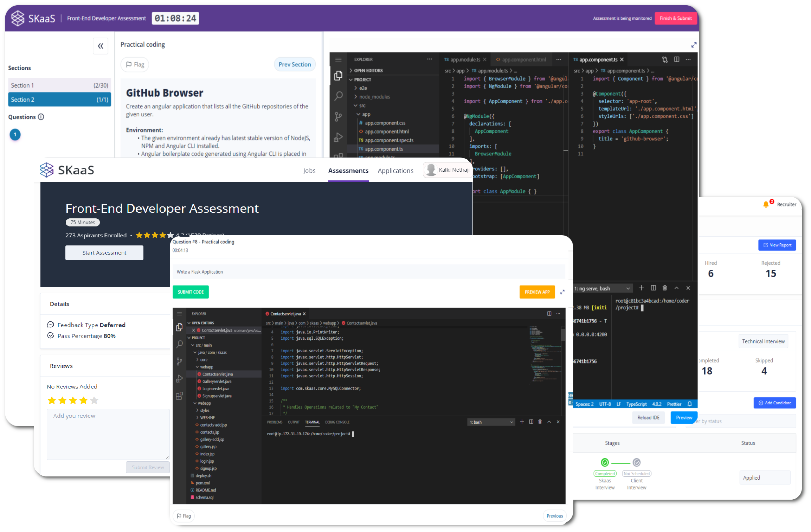The width and height of the screenshot is (811, 532).
Task: Open Search icon in Angular IDE activity bar
Action: click(x=338, y=96)
